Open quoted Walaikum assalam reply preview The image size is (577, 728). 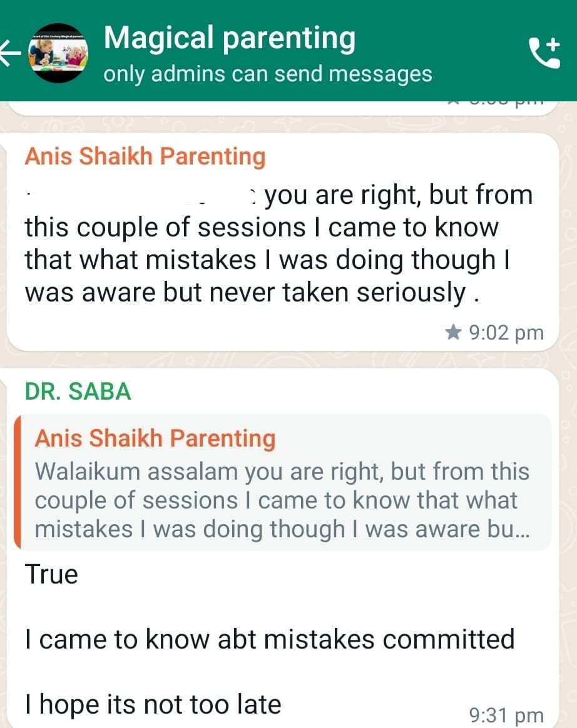[282, 482]
